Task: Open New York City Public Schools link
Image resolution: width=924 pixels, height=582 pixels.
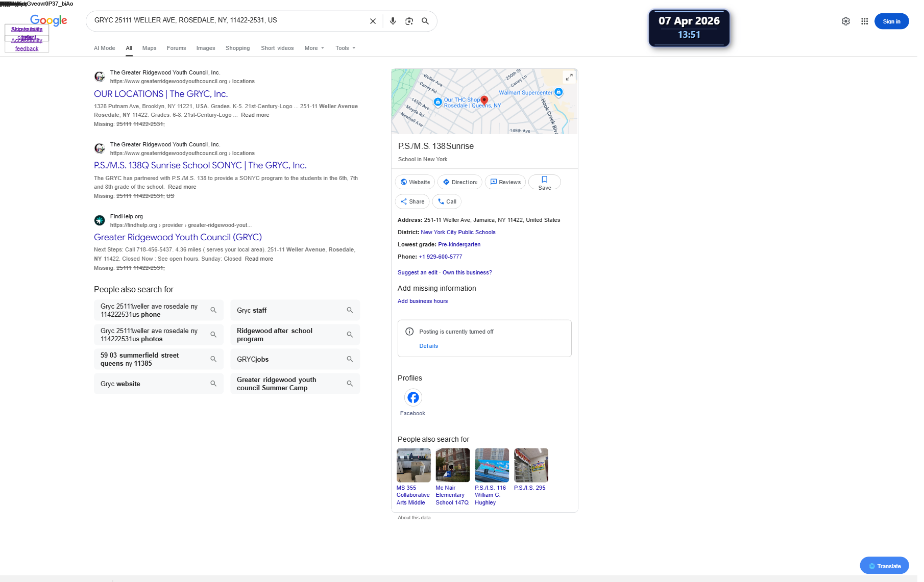Action: tap(458, 233)
